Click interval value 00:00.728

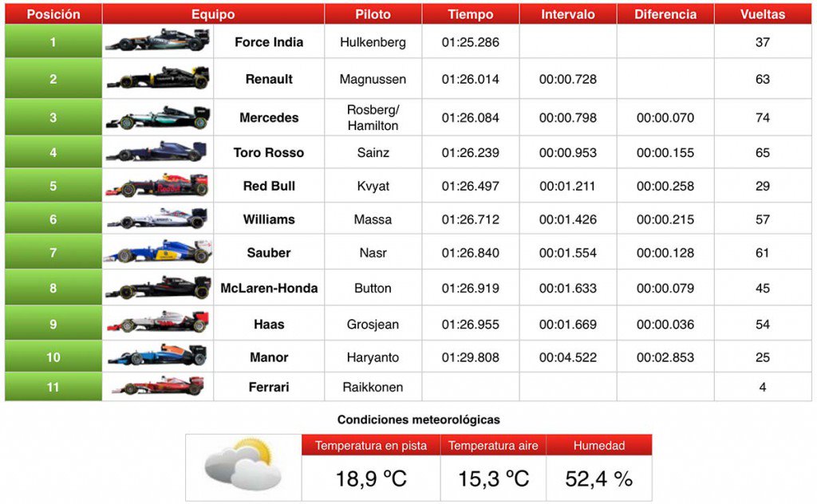[x=568, y=79]
